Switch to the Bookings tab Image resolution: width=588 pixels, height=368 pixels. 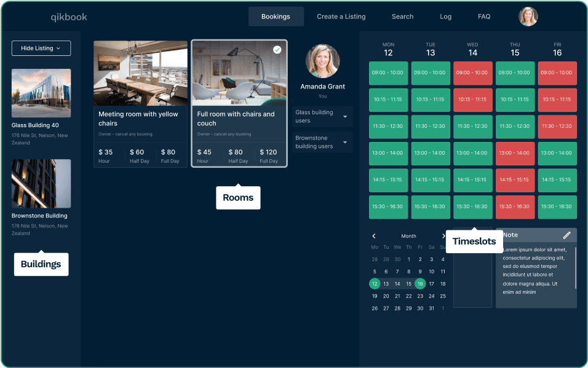276,17
